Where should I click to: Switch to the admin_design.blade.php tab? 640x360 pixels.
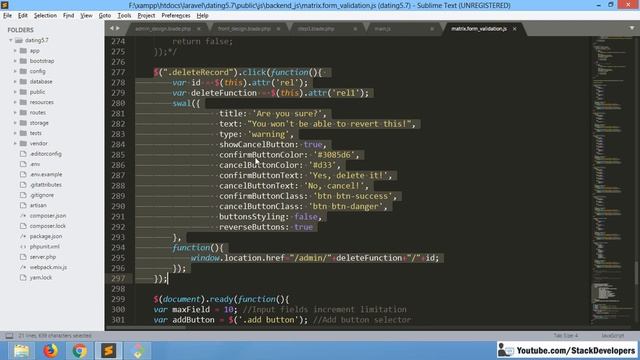[x=163, y=29]
